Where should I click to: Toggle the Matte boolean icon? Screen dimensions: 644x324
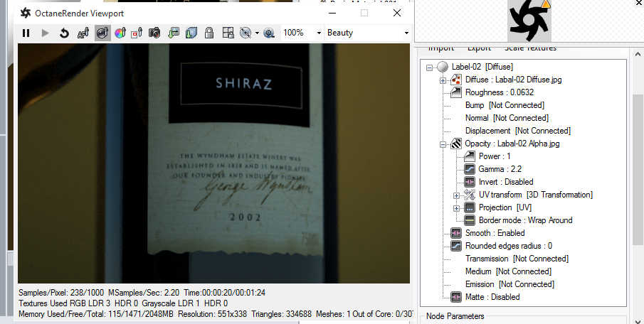coord(456,297)
